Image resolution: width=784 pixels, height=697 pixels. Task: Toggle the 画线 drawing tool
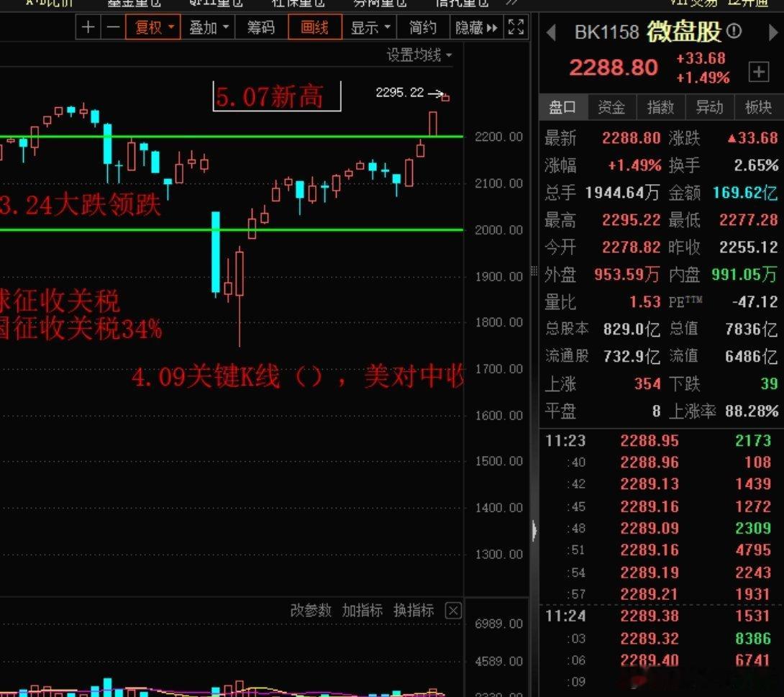(x=315, y=27)
